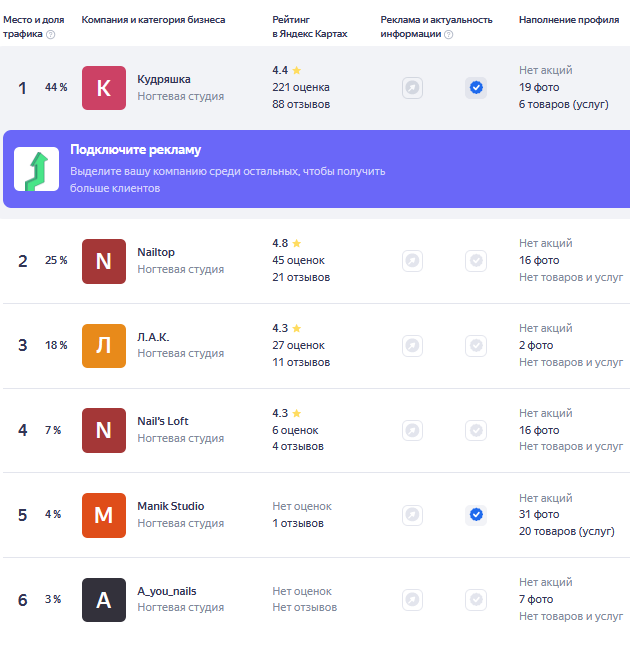Image resolution: width=630 pixels, height=658 pixels.
Task: Click the '3 %' traffic share value
Action: coord(53,599)
